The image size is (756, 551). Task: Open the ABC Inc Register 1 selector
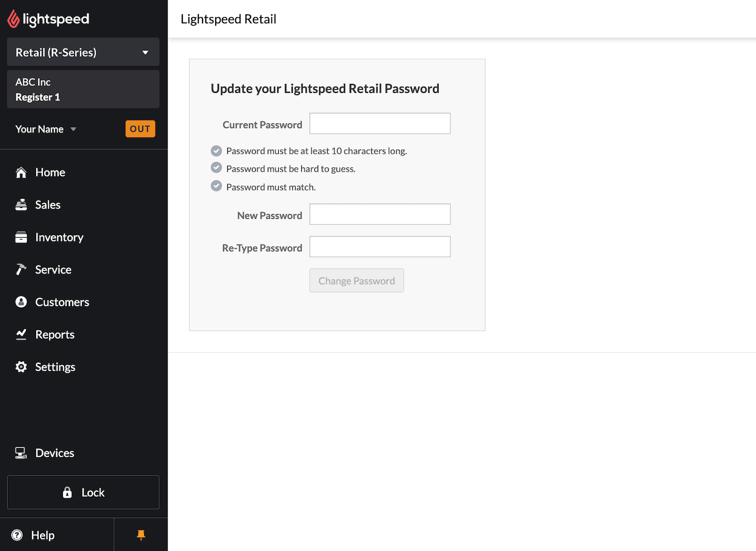82,89
